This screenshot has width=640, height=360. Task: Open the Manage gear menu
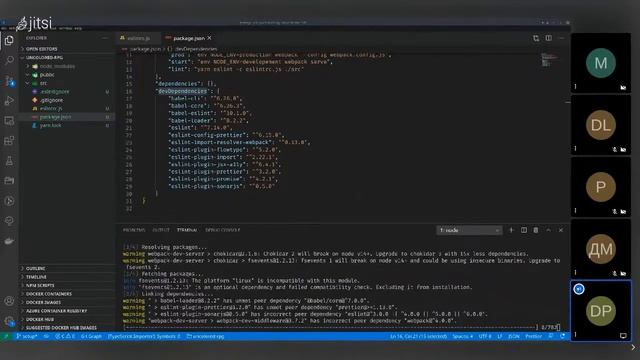click(x=9, y=321)
